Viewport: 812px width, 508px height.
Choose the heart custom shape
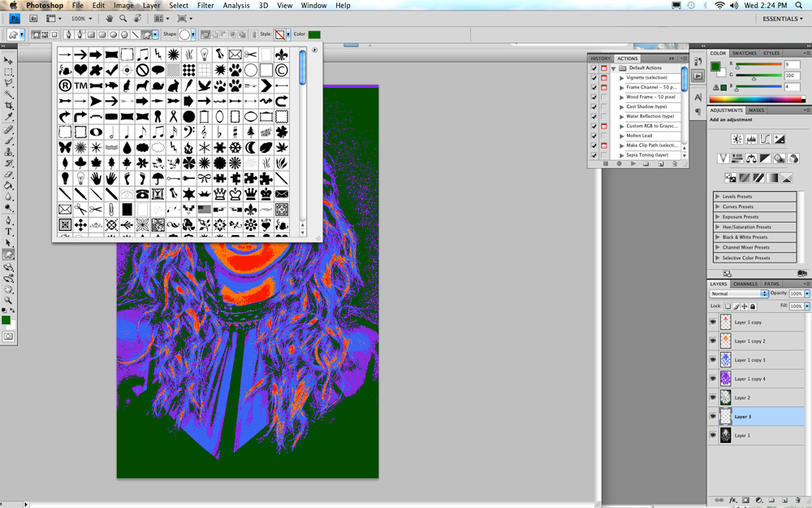pyautogui.click(x=80, y=69)
